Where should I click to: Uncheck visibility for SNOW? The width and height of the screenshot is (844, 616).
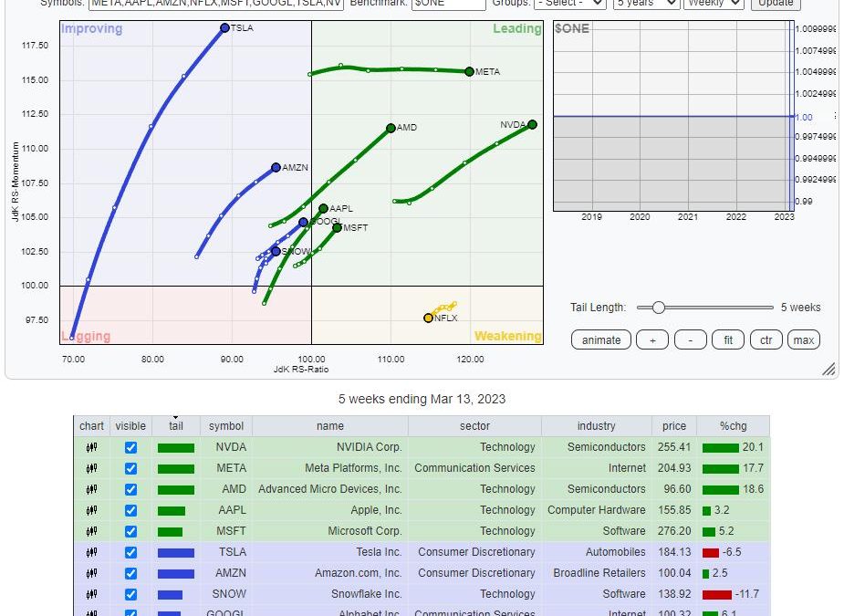pos(130,594)
